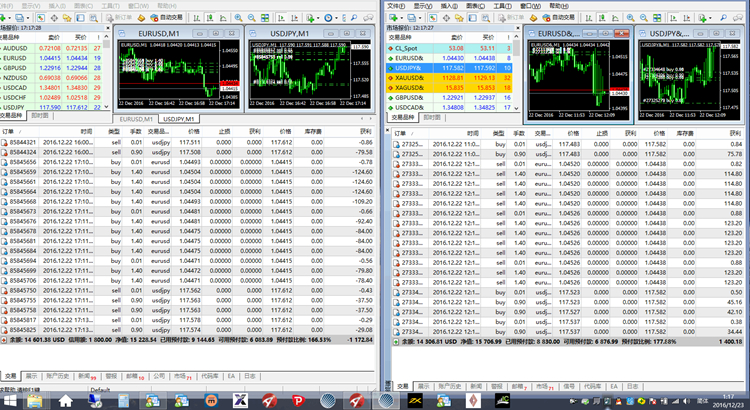Select bar chart mode in left terminal
Image resolution: width=750 pixels, height=410 pixels.
click(x=197, y=18)
